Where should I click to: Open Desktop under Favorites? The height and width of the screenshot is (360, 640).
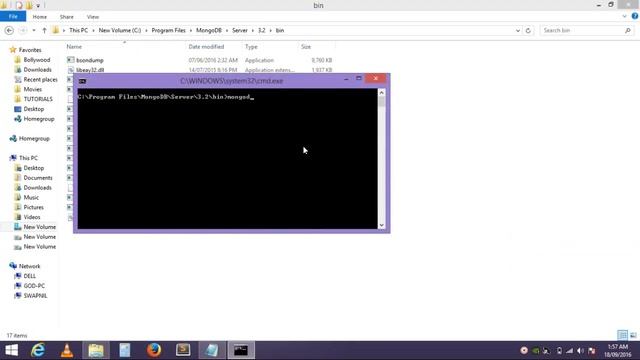33,109
